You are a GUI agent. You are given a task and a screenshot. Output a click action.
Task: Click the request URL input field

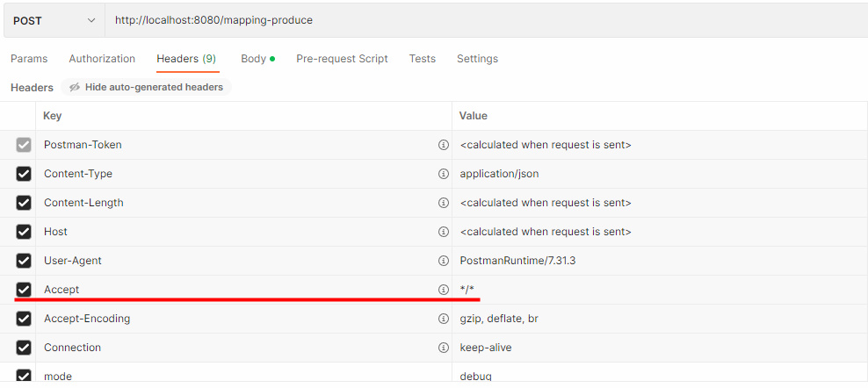[x=483, y=20]
